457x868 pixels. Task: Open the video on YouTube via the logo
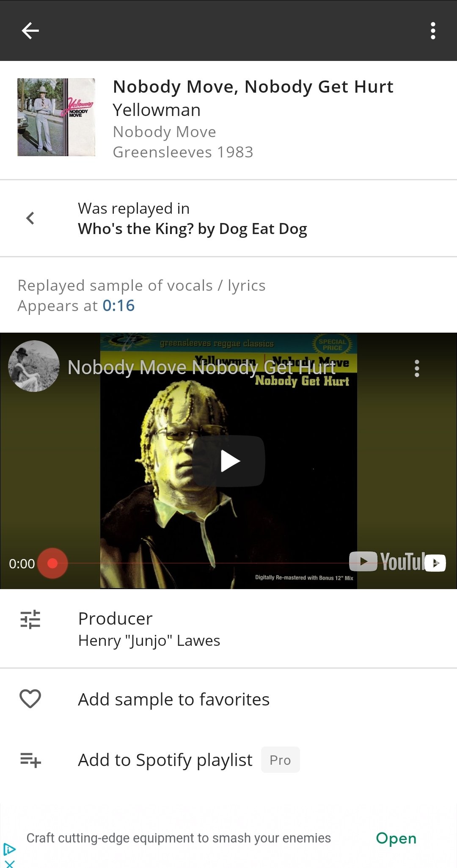click(386, 562)
